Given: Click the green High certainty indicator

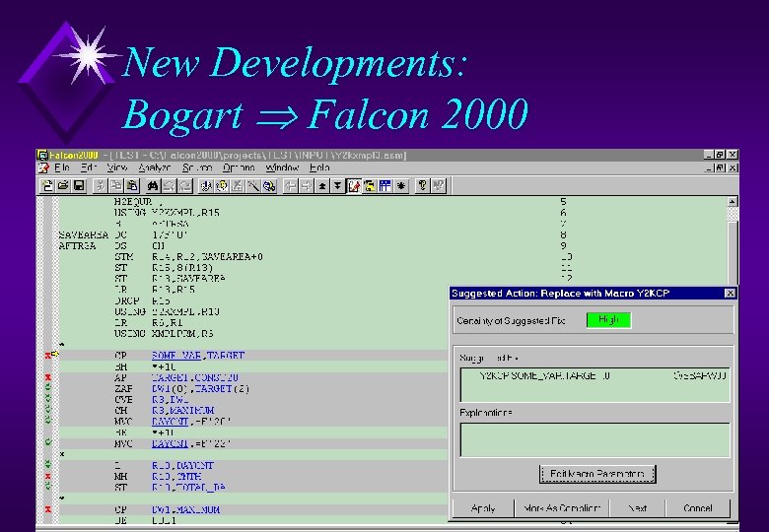Looking at the screenshot, I should point(608,320).
